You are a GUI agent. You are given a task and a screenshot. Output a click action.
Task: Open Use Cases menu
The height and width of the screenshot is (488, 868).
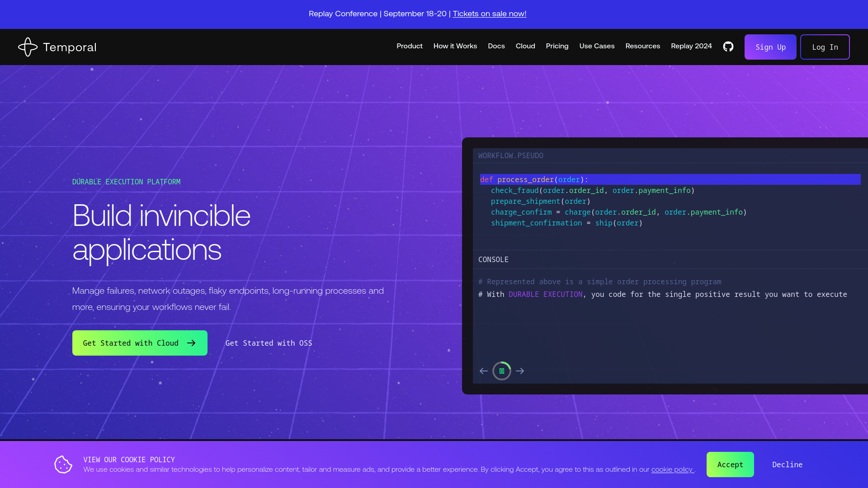click(x=597, y=46)
